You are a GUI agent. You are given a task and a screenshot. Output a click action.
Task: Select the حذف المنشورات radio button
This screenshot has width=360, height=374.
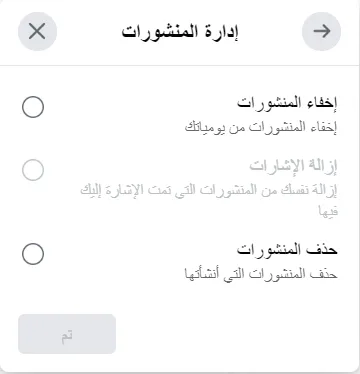pyautogui.click(x=33, y=254)
